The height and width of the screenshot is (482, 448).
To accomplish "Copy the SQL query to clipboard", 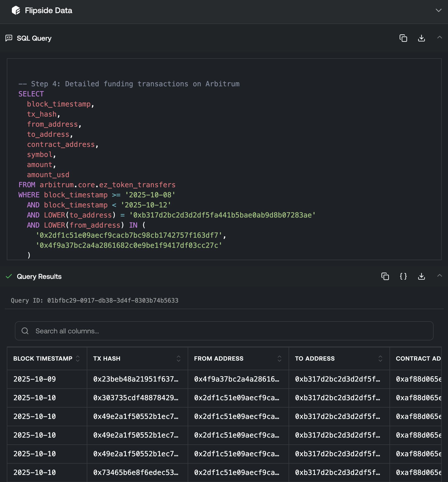I will click(403, 38).
